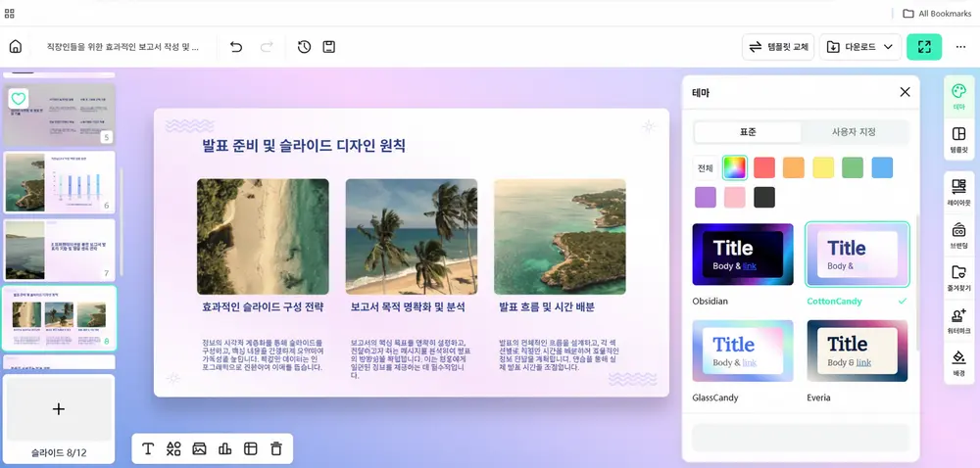
Task: Filter themes by yellow swatch
Action: [x=823, y=167]
